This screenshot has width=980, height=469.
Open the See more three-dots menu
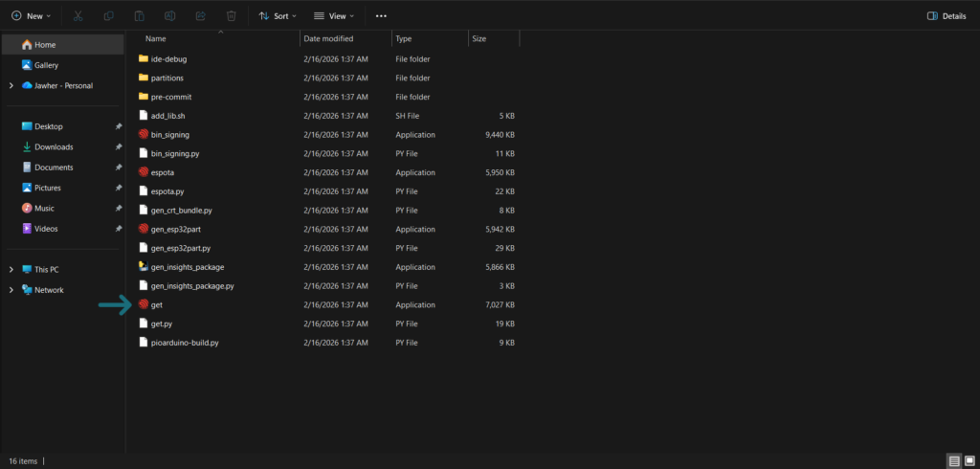click(x=381, y=16)
